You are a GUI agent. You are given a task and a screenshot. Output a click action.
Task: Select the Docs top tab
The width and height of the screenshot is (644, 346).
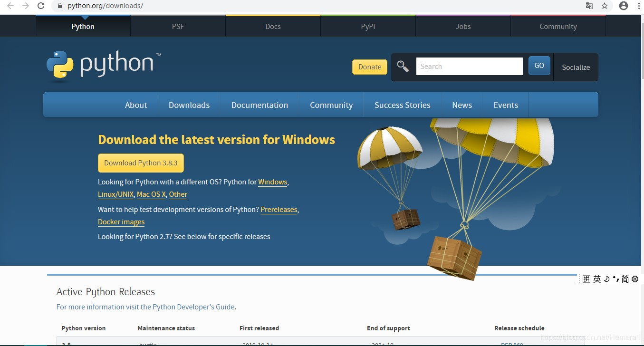[273, 26]
